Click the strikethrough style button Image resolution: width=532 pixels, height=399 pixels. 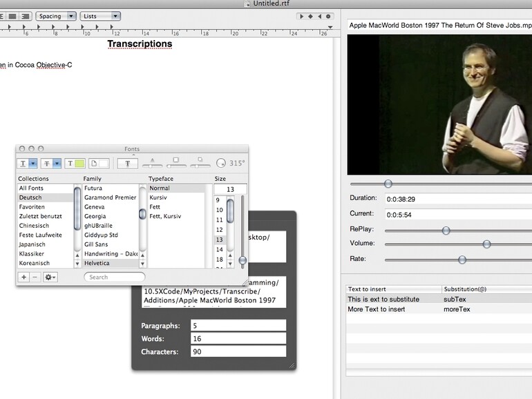(x=48, y=164)
